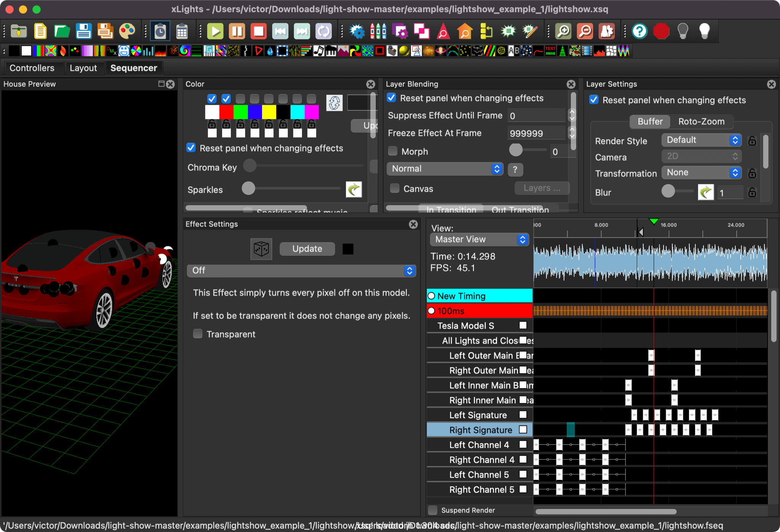
Task: Click the Sparkles slider handle
Action: 248,188
